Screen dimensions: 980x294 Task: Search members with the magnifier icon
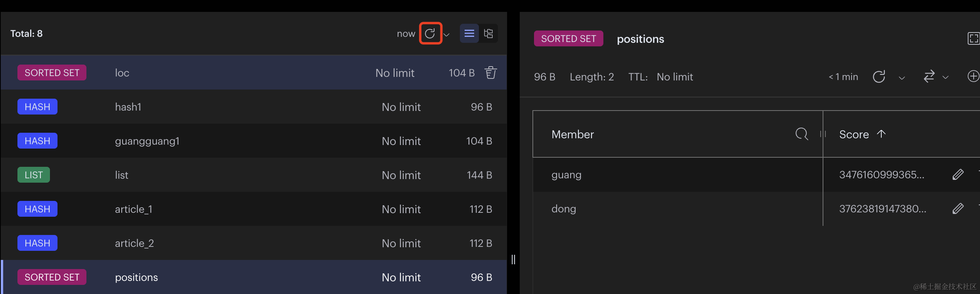pyautogui.click(x=801, y=134)
